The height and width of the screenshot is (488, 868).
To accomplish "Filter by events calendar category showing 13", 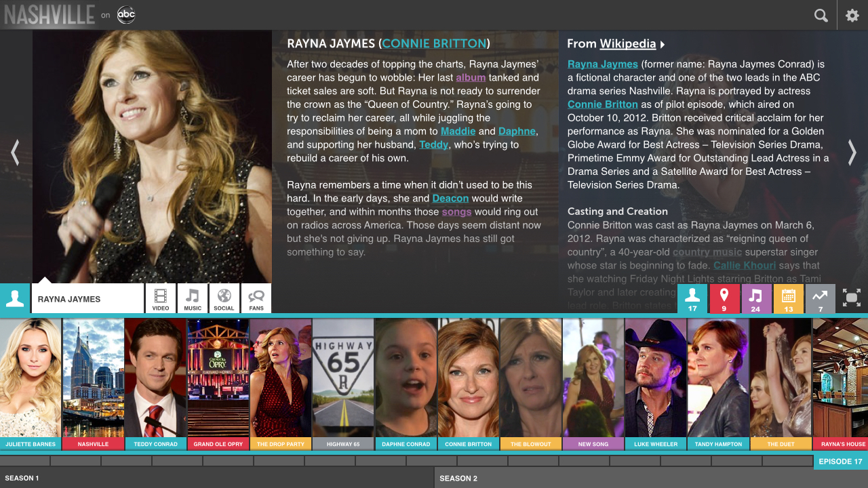I will pyautogui.click(x=788, y=299).
